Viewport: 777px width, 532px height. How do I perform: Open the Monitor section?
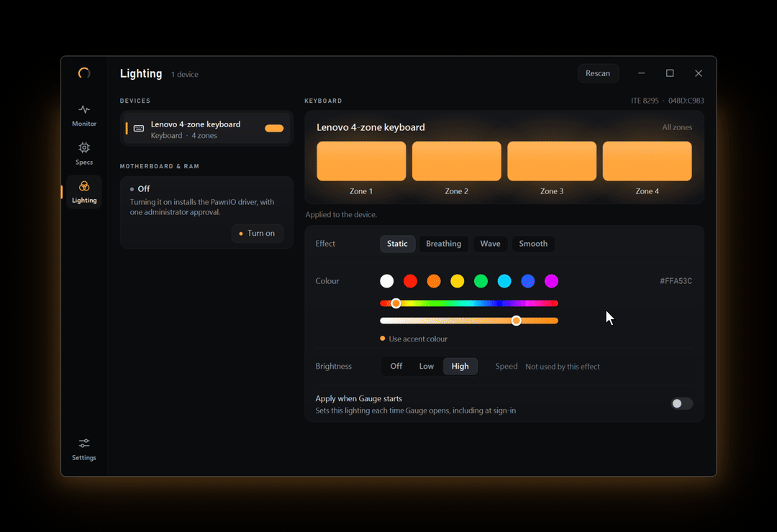(x=84, y=116)
